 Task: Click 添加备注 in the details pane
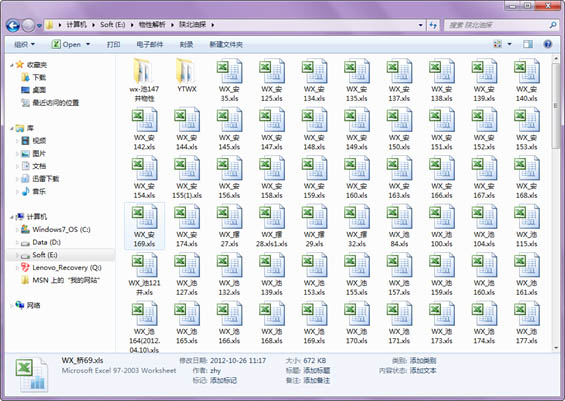point(317,380)
